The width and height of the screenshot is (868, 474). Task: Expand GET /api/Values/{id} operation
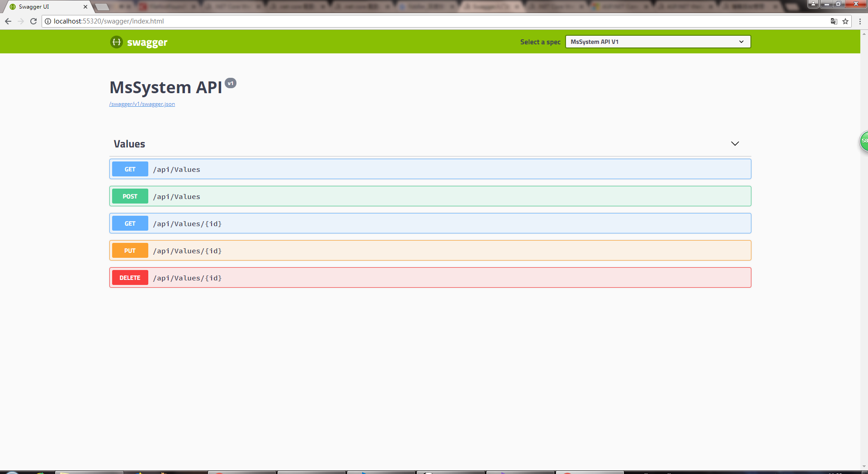click(430, 223)
